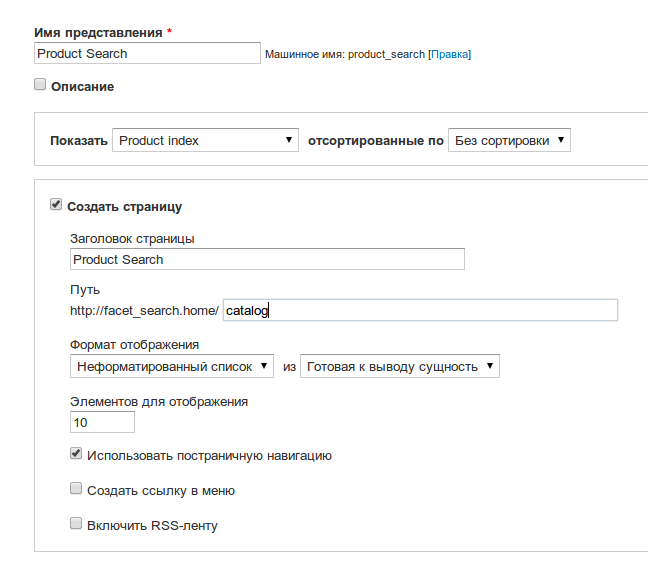Click the Использовать постраничную навигацию label text
The width and height of the screenshot is (648, 564).
[209, 456]
